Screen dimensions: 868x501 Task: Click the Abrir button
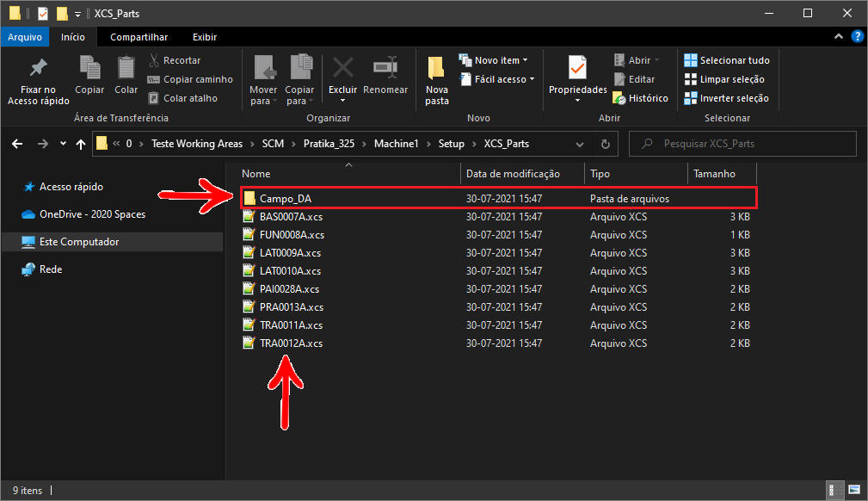(x=637, y=60)
